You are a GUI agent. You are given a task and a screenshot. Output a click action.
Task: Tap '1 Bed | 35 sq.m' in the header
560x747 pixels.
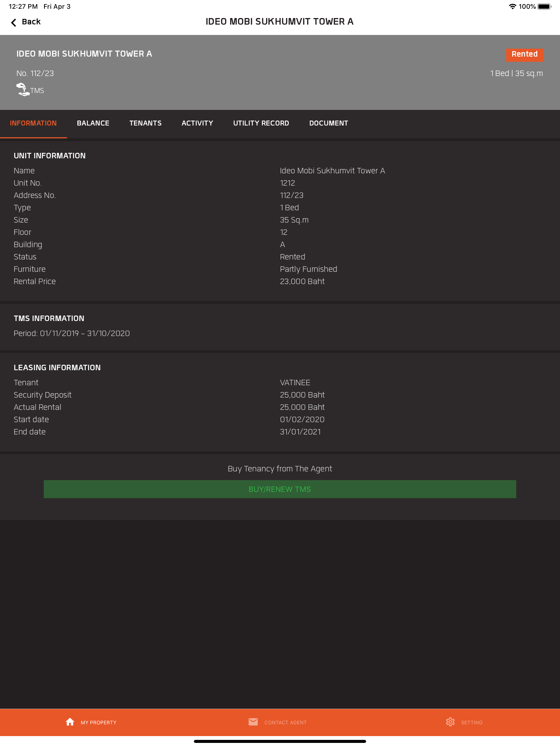[517, 73]
